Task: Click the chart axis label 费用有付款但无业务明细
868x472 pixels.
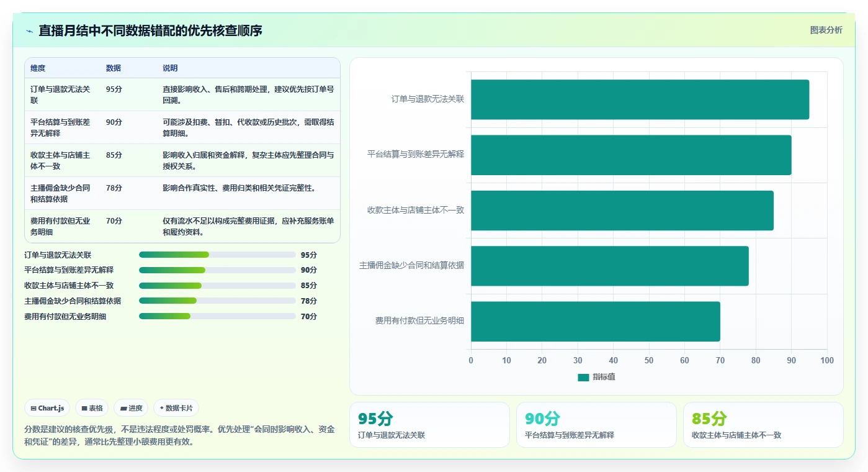Action: pyautogui.click(x=419, y=321)
